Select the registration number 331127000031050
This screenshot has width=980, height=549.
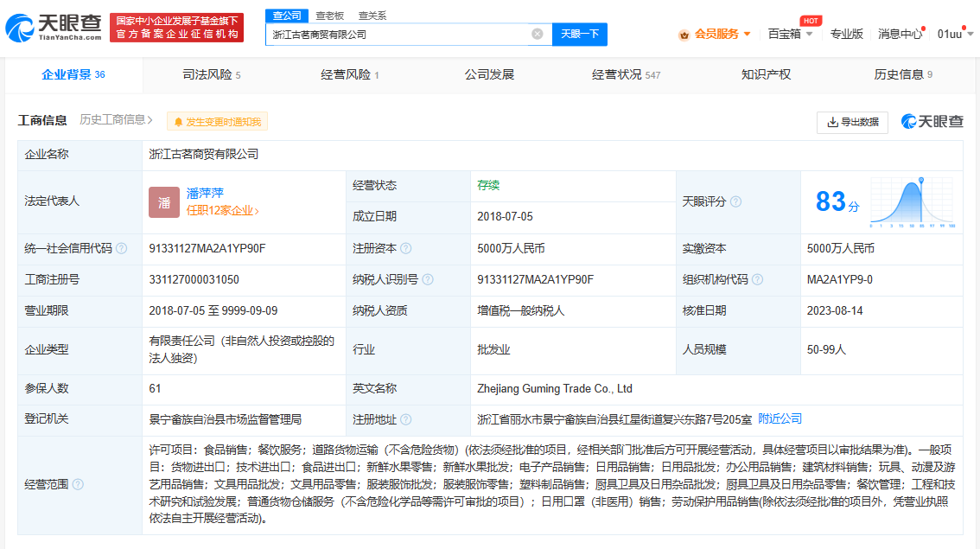pos(194,279)
